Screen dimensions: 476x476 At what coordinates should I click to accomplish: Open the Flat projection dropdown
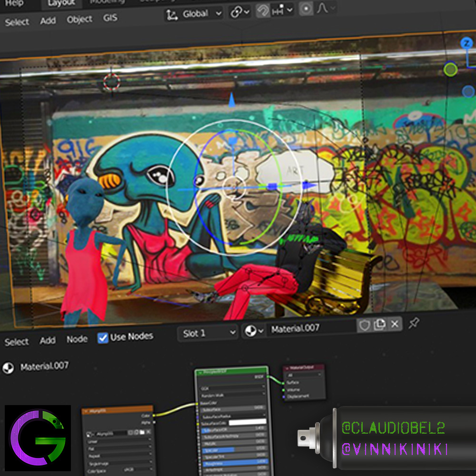pyautogui.click(x=119, y=448)
